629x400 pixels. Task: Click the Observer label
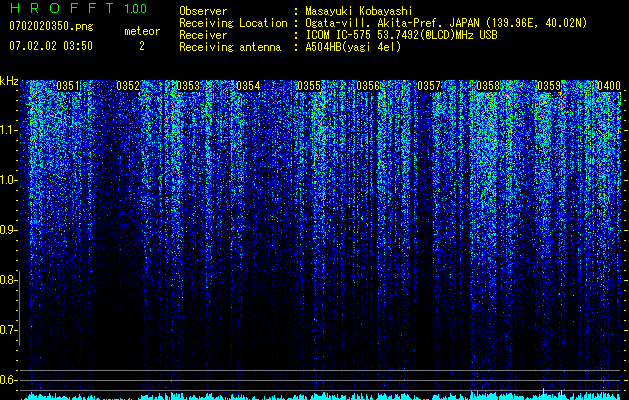[x=203, y=11]
